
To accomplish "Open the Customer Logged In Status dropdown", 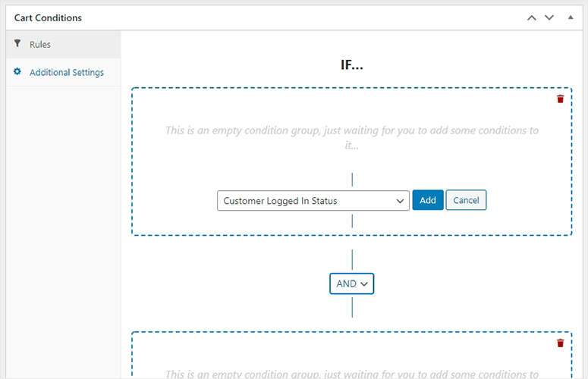I will [313, 201].
